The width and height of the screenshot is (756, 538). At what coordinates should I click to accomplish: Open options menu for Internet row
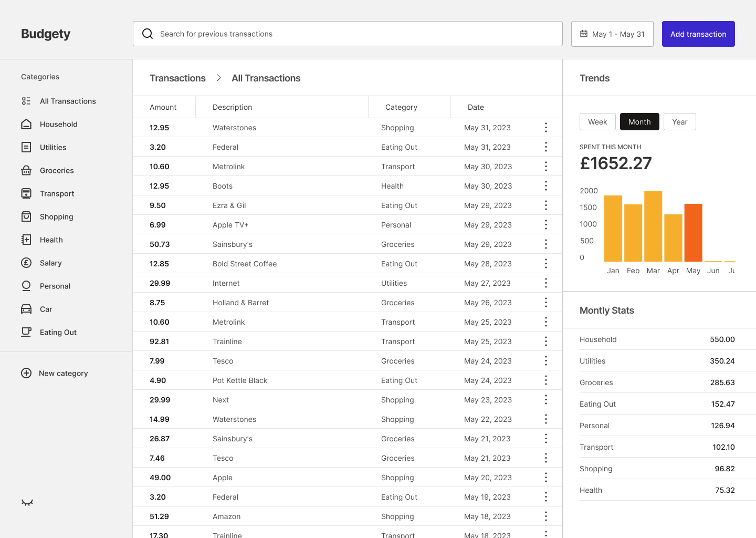coord(546,283)
